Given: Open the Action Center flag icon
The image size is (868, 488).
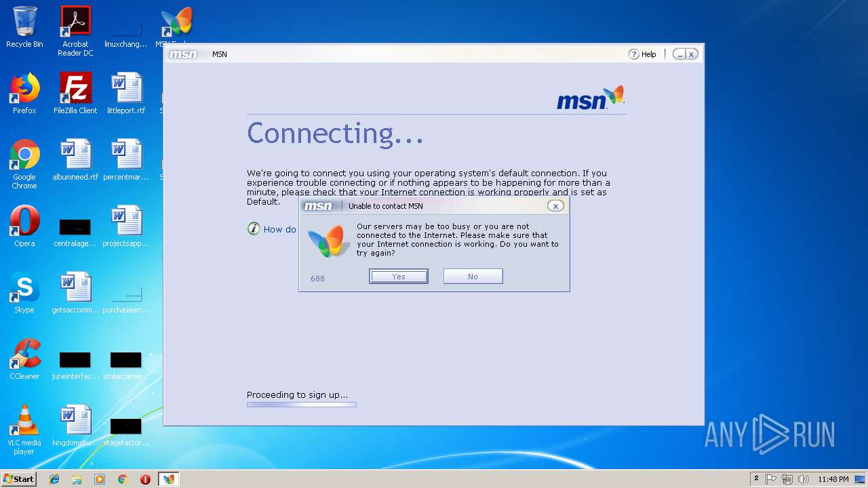Looking at the screenshot, I should (x=771, y=479).
